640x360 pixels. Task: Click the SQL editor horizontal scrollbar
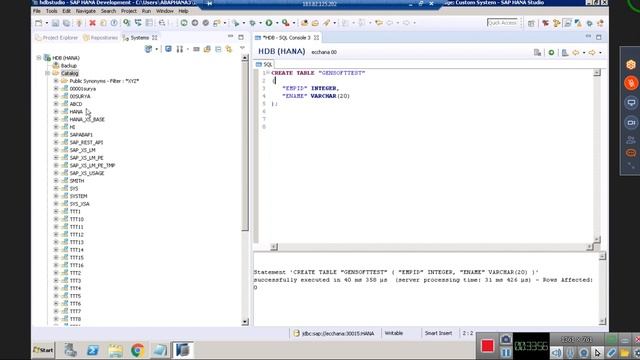click(x=432, y=247)
